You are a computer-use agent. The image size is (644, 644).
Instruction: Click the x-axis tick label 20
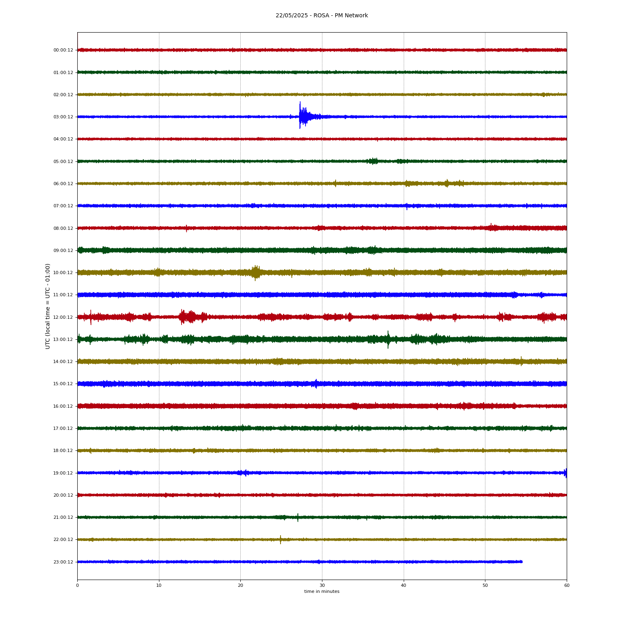pos(240,585)
